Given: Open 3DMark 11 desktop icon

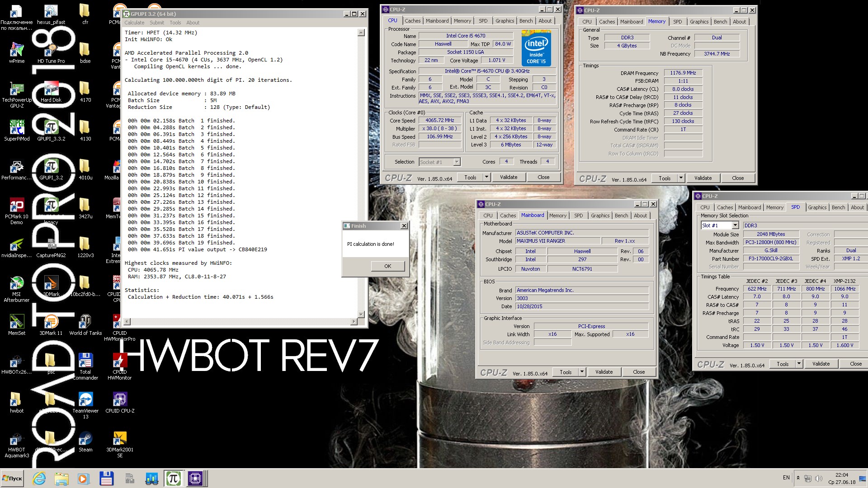Looking at the screenshot, I should pos(51,324).
